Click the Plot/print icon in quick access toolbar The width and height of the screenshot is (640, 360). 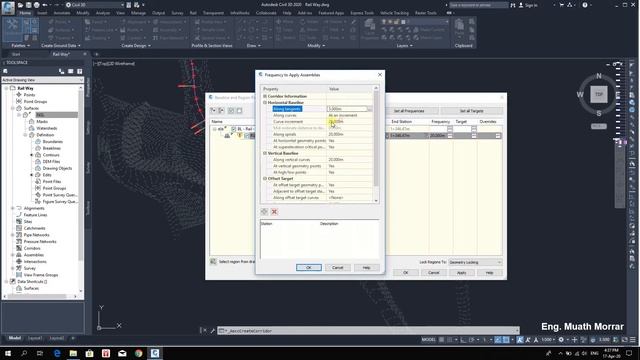[x=37, y=5]
